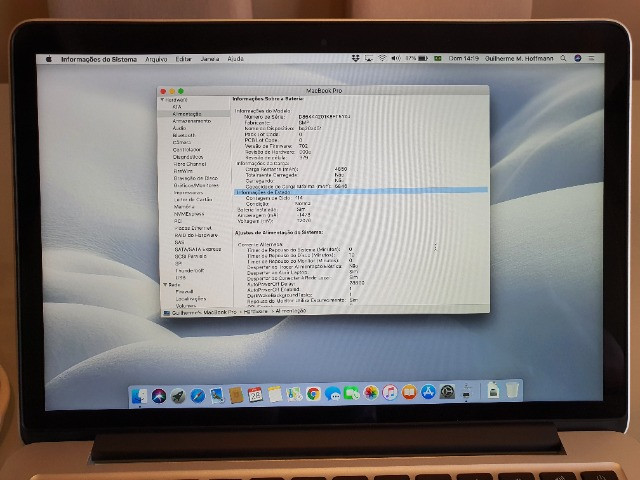Open Notification Center list icon
Viewport: 640px width, 480px height.
point(591,58)
